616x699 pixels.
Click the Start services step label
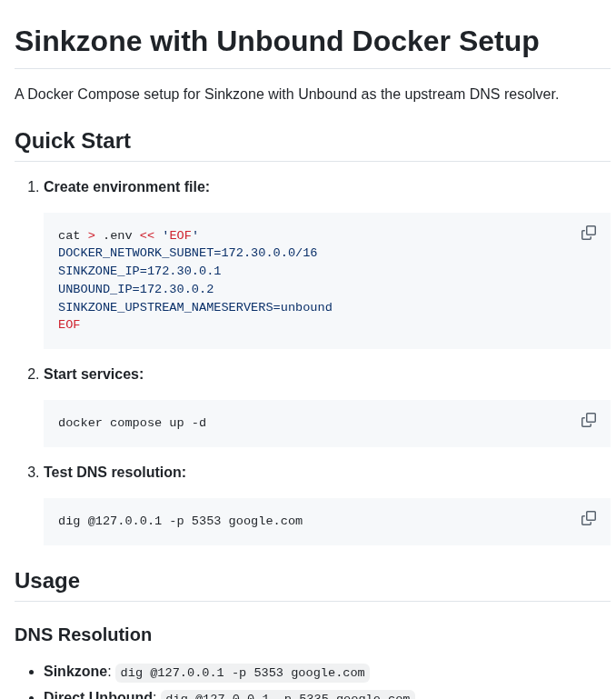point(94,374)
